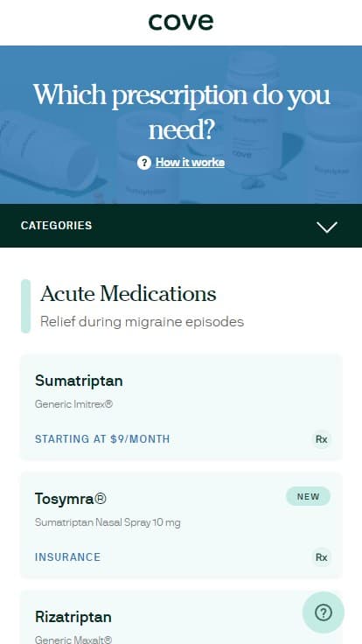
Task: Click the Rx badge on Sumatriptan card
Action: [x=322, y=439]
